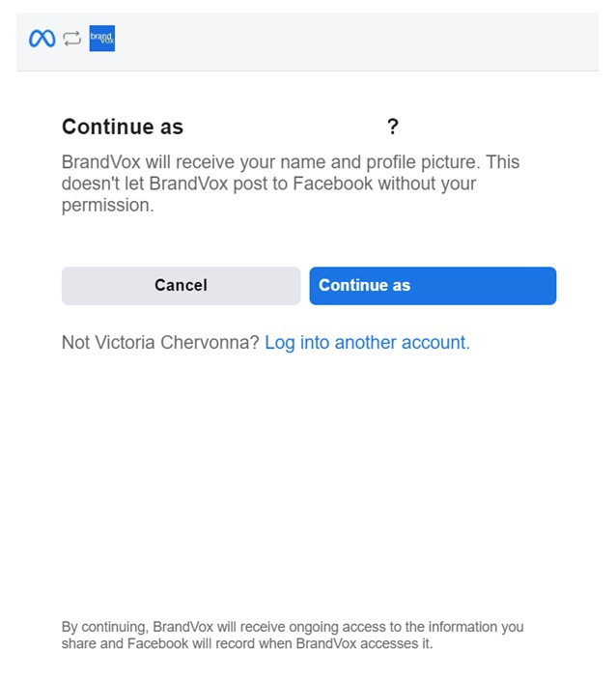Click the first BrandVox word in description
This screenshot has width=616, height=681.
tap(100, 162)
